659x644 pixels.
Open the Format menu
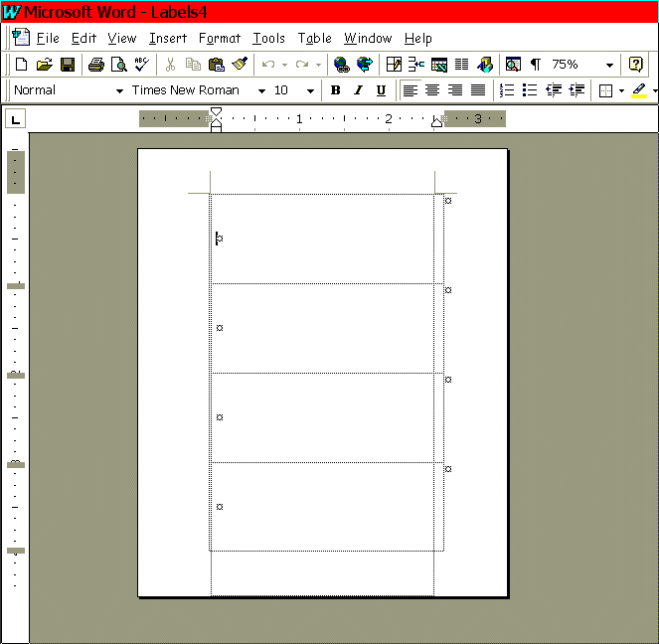(220, 39)
